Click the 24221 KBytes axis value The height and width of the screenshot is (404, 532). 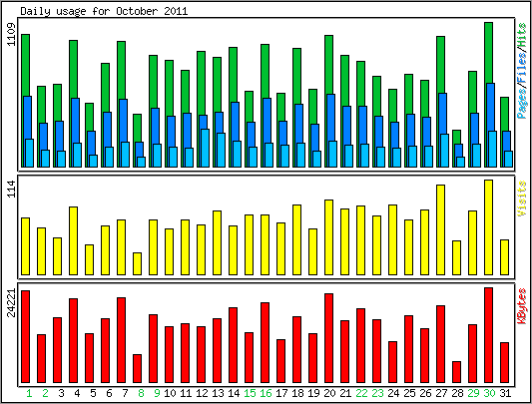coord(11,302)
